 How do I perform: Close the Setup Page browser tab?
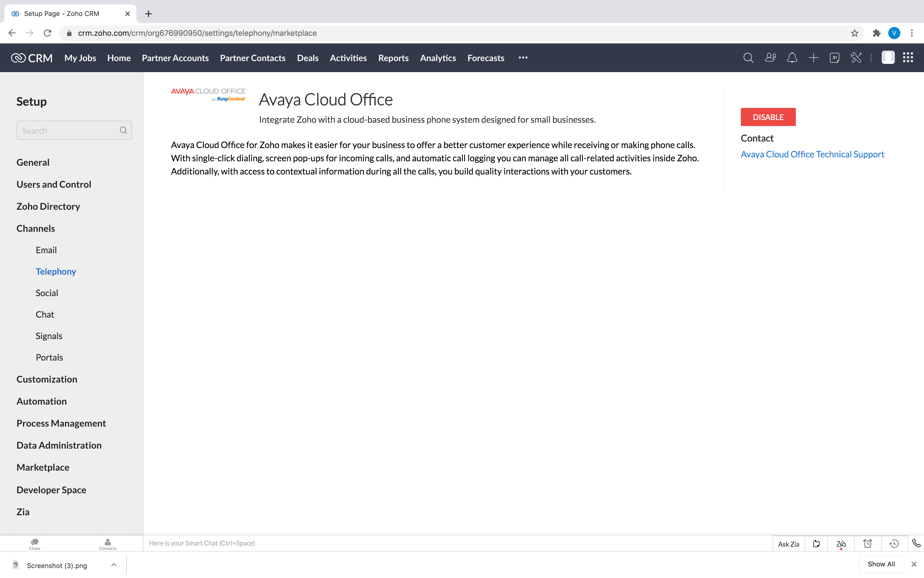coord(128,14)
